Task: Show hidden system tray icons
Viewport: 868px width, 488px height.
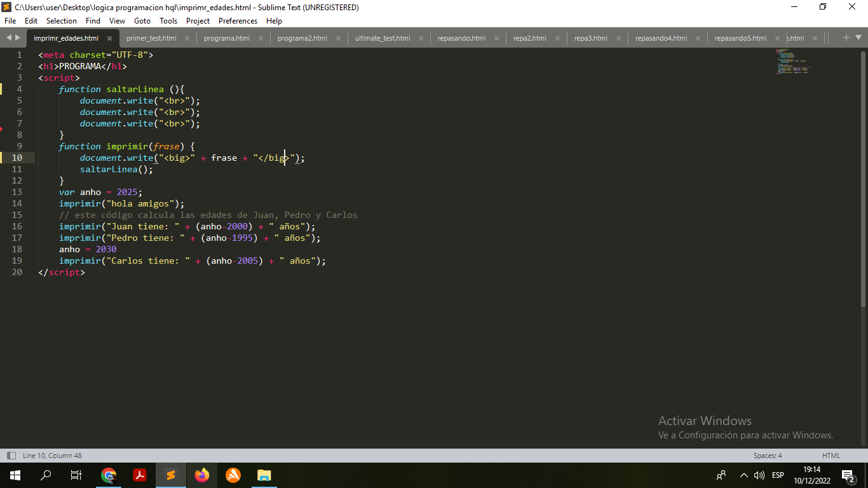Action: pos(744,475)
